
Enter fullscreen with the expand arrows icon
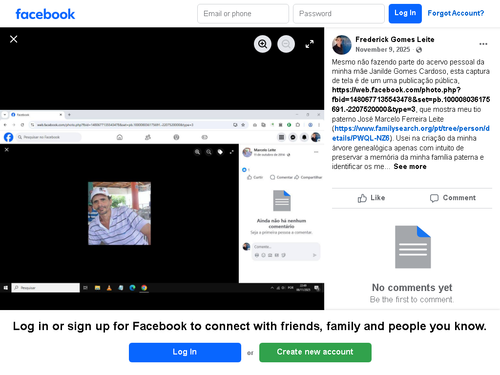coord(310,44)
